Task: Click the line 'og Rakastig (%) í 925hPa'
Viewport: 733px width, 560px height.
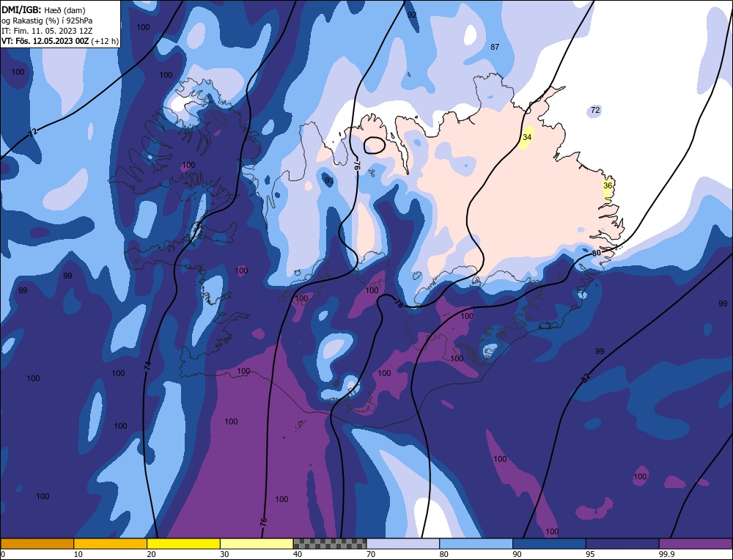Action: click(x=47, y=21)
